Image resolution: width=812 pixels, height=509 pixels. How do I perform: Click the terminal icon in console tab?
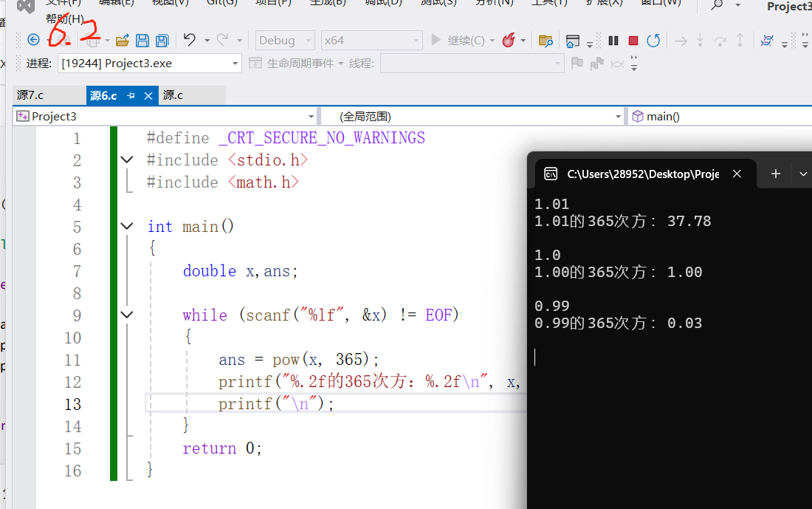click(551, 174)
